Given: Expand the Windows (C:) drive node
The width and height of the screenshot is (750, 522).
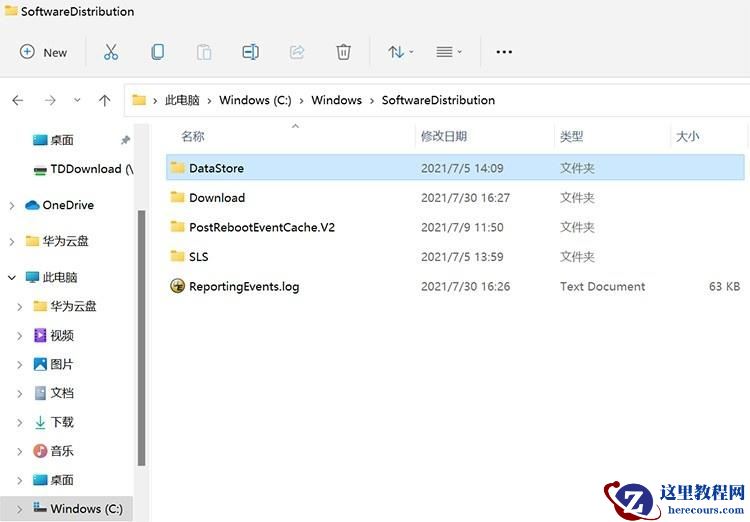Looking at the screenshot, I should pos(20,510).
